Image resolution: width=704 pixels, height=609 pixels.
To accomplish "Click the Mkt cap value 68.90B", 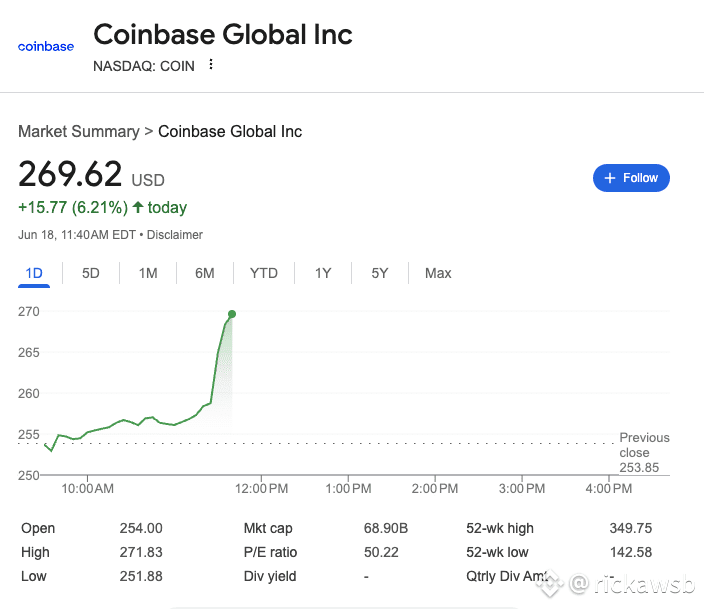I will (x=386, y=528).
